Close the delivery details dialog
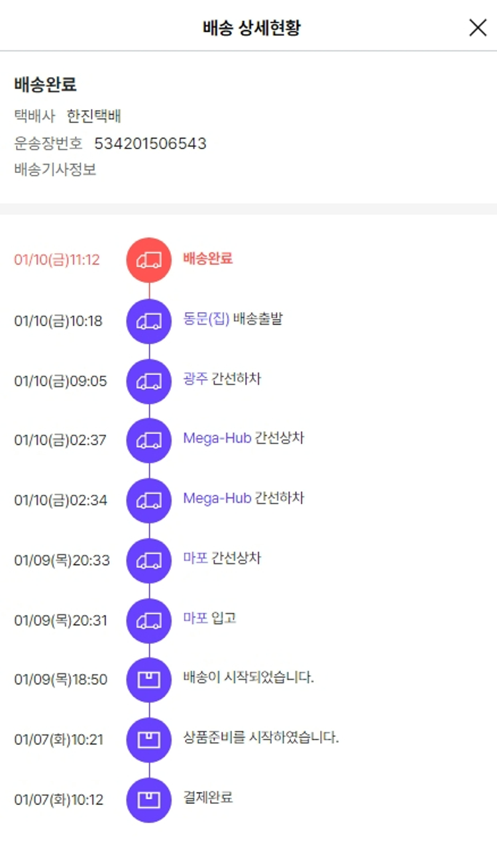497x868 pixels. (x=477, y=27)
